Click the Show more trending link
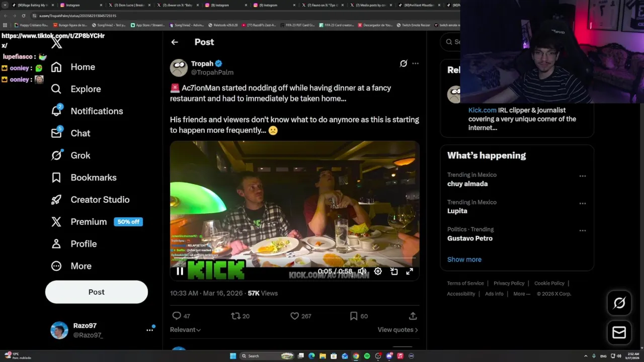The width and height of the screenshot is (644, 362). click(x=464, y=259)
